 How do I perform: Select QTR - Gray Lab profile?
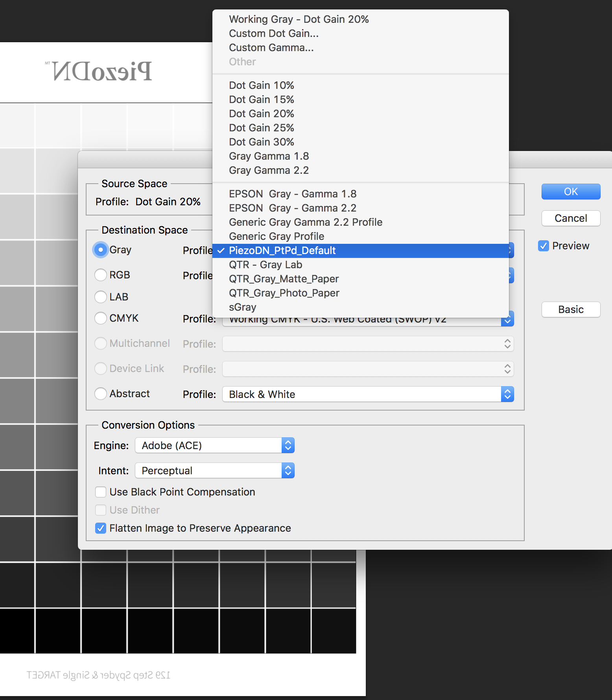point(265,265)
